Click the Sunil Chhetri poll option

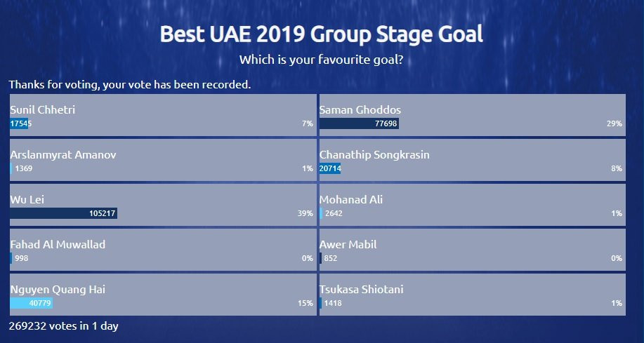tap(163, 116)
